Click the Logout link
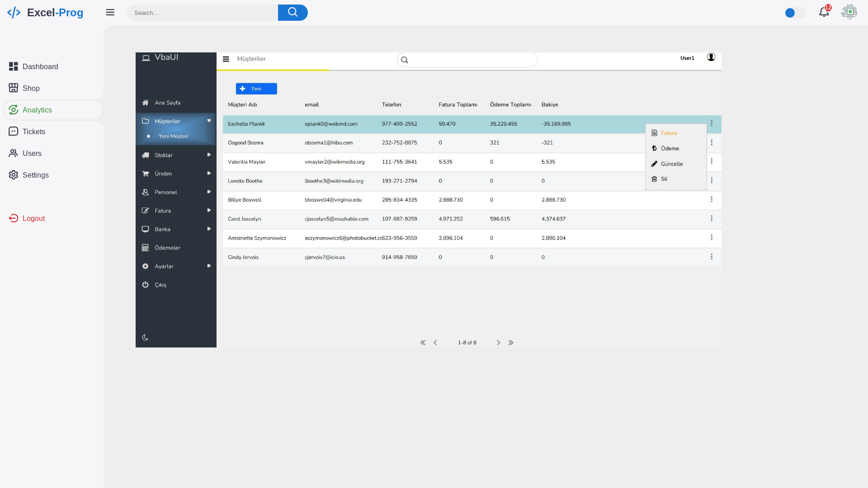Viewport: 868px width, 488px height. (x=34, y=218)
